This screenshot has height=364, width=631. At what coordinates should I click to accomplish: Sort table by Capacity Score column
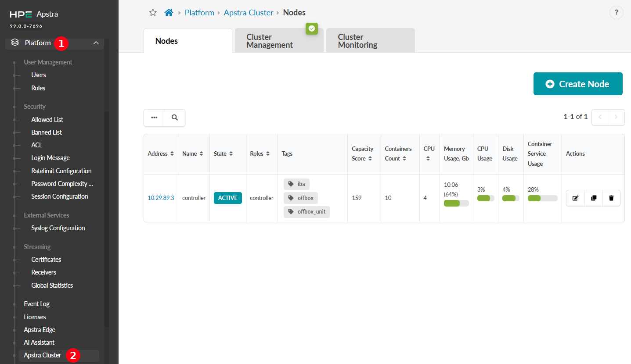click(x=362, y=154)
